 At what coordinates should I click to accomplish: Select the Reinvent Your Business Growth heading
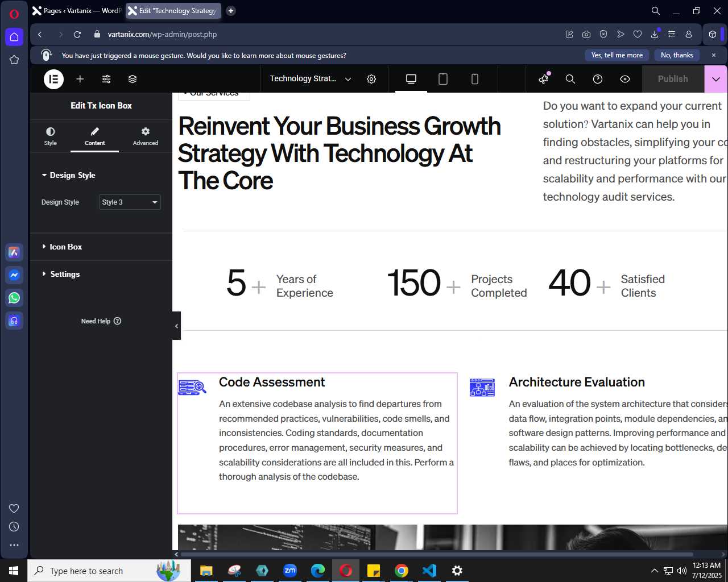[340, 153]
